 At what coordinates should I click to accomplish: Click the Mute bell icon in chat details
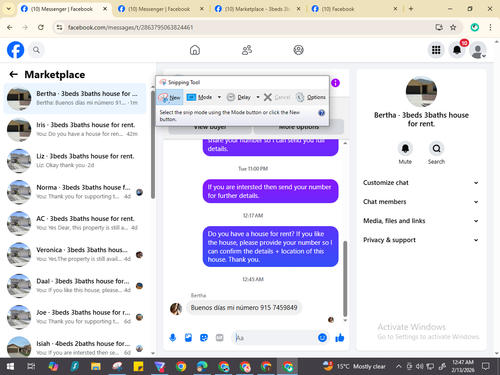(x=405, y=148)
